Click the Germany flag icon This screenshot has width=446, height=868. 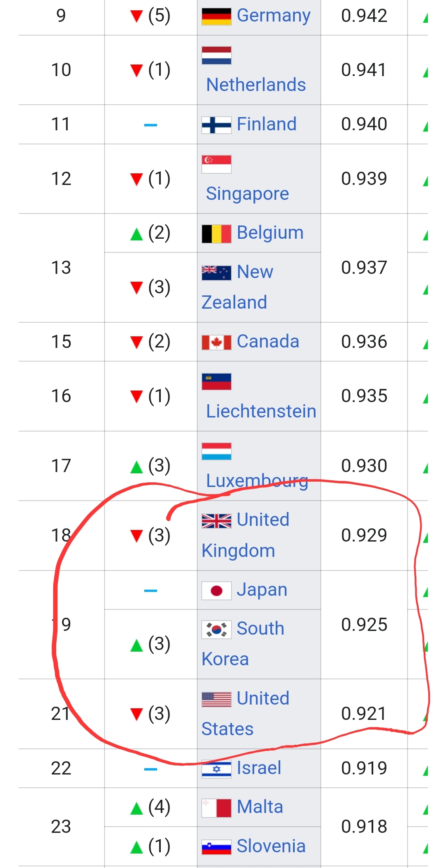coord(216,17)
